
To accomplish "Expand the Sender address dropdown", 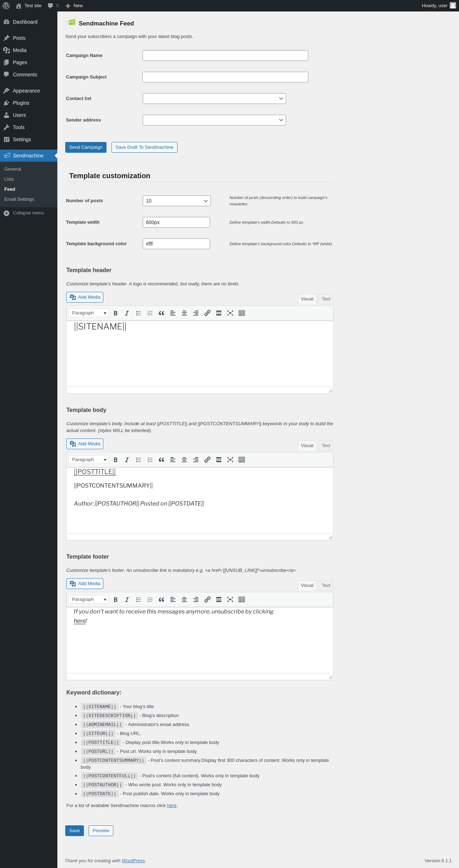I will 214,120.
